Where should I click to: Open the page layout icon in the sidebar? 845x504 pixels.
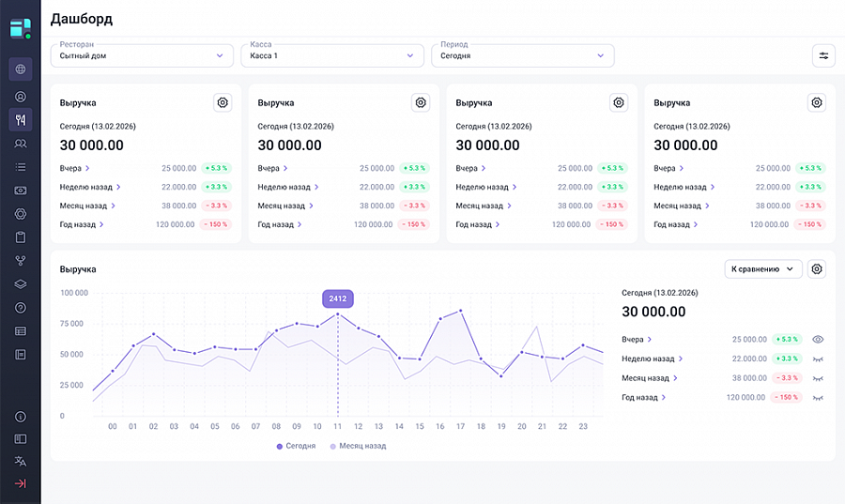[21, 355]
